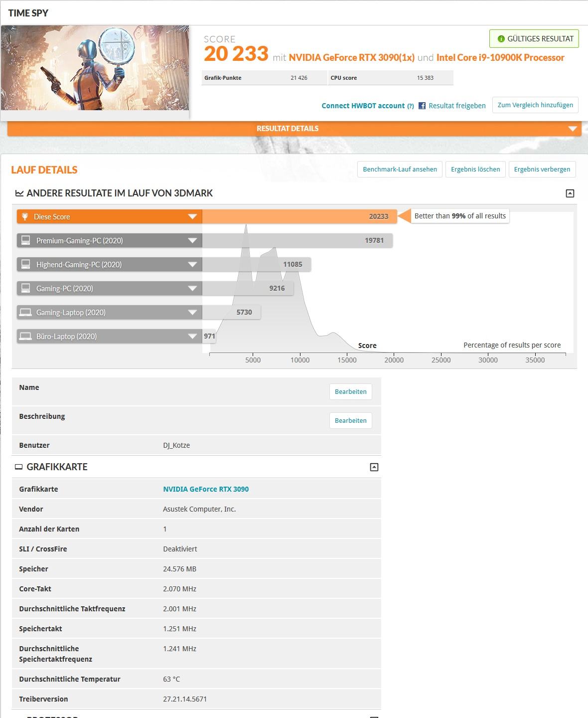Screen dimensions: 588x718
Task: Open the Premium-Gaming-PC (2020) dropdown arrow
Action: pyautogui.click(x=192, y=240)
